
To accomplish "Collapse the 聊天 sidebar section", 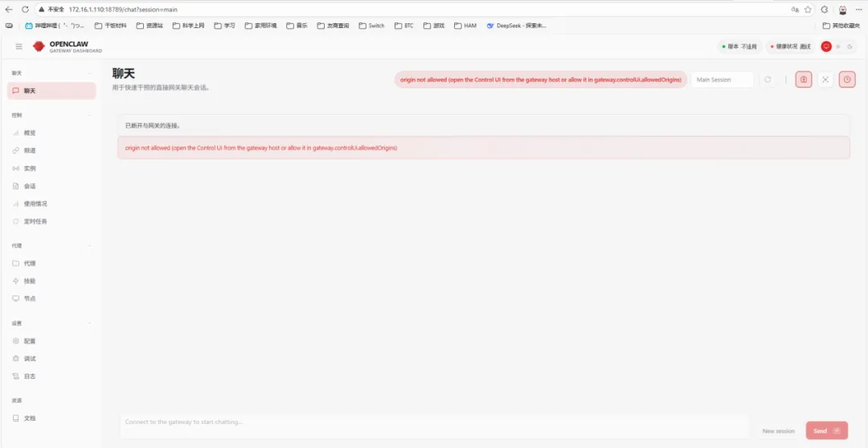I will (51, 73).
